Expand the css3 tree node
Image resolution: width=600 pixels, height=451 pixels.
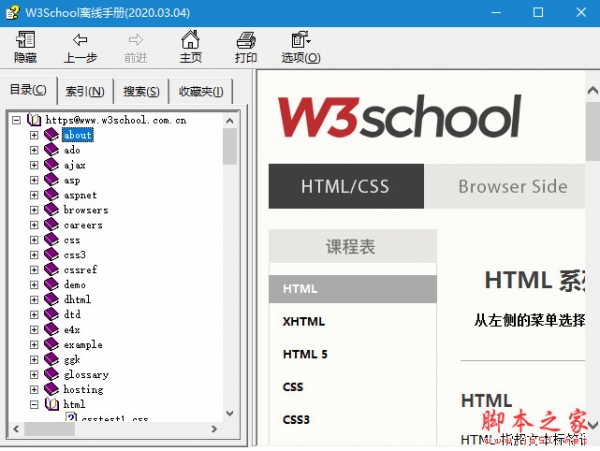pyautogui.click(x=34, y=255)
